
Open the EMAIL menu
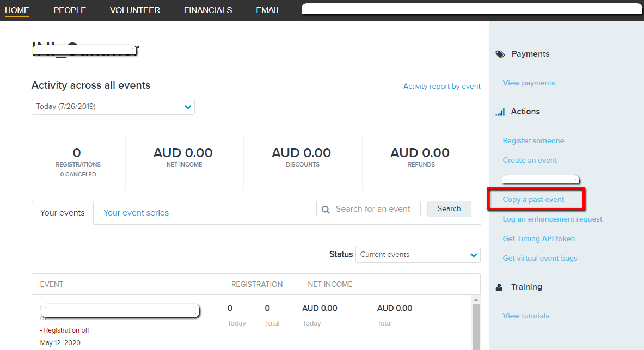pos(268,10)
